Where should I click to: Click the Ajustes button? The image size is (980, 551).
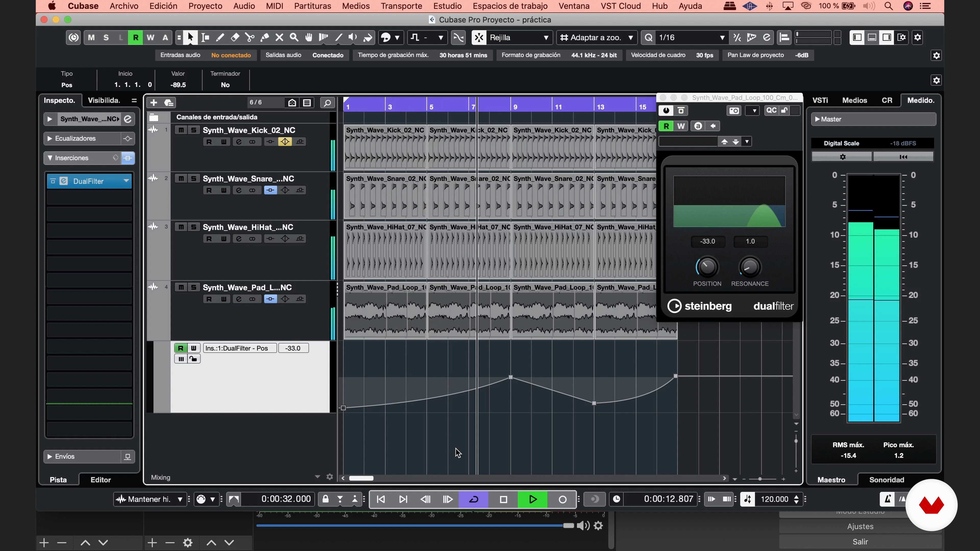860,526
